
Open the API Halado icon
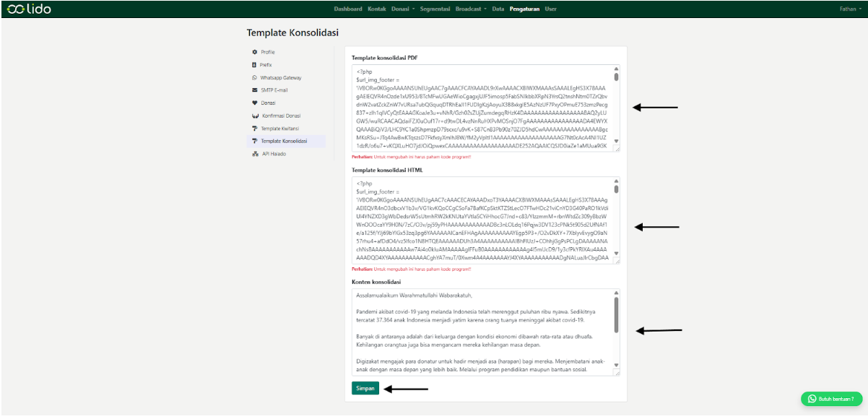coord(254,154)
